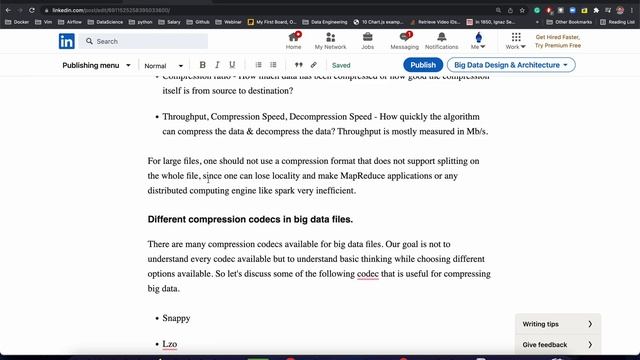Viewport: 640px width, 360px height.
Task: Apply bulleted list formatting
Action: tap(273, 65)
